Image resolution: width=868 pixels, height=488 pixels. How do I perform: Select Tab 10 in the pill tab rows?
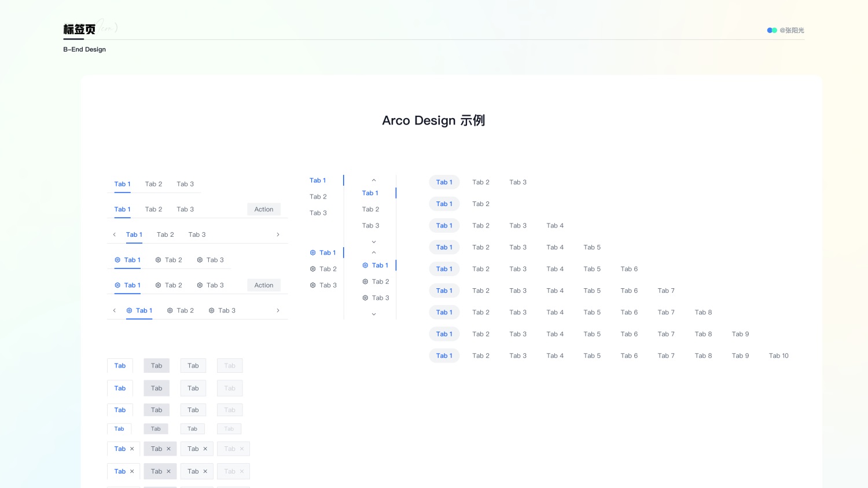[778, 356]
